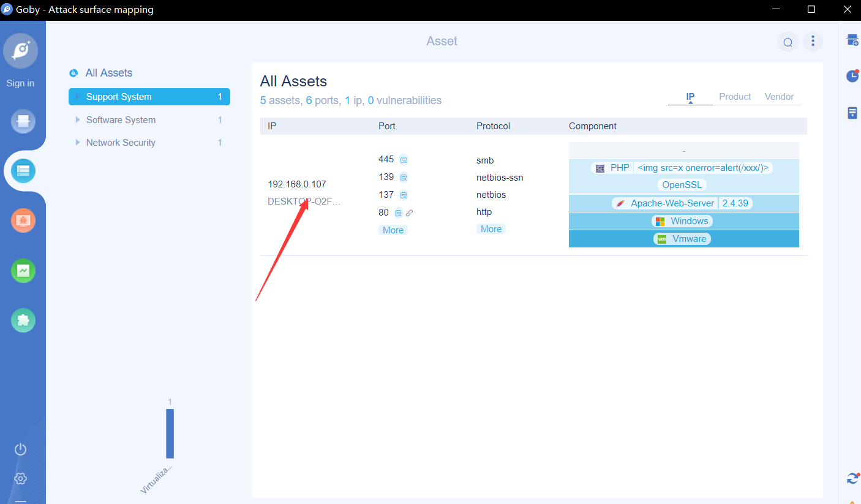The image size is (861, 504).
Task: Click the detail icon next to port 139
Action: [404, 178]
